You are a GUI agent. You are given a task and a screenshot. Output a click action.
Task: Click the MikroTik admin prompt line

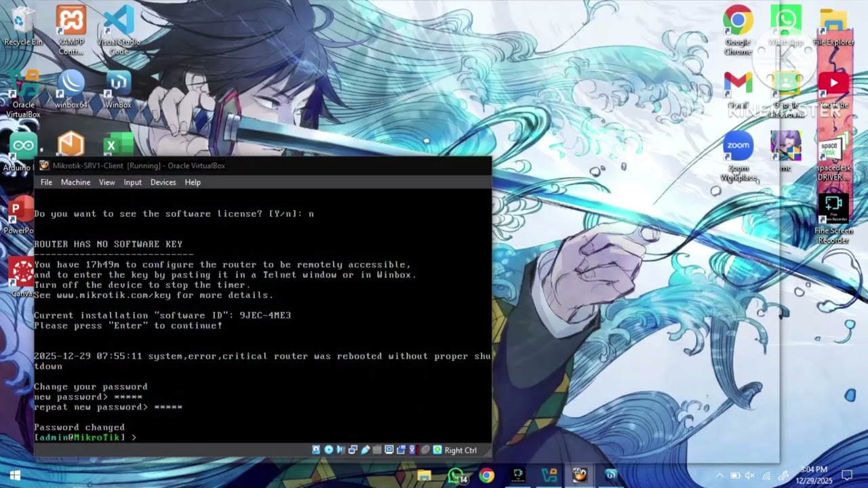point(85,438)
